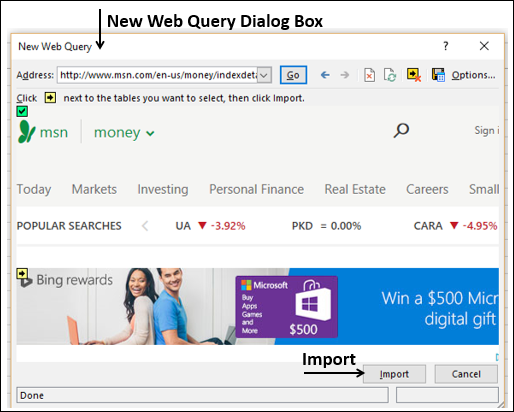The width and height of the screenshot is (514, 412).
Task: Click the MSN search magnifier icon
Action: 401,130
